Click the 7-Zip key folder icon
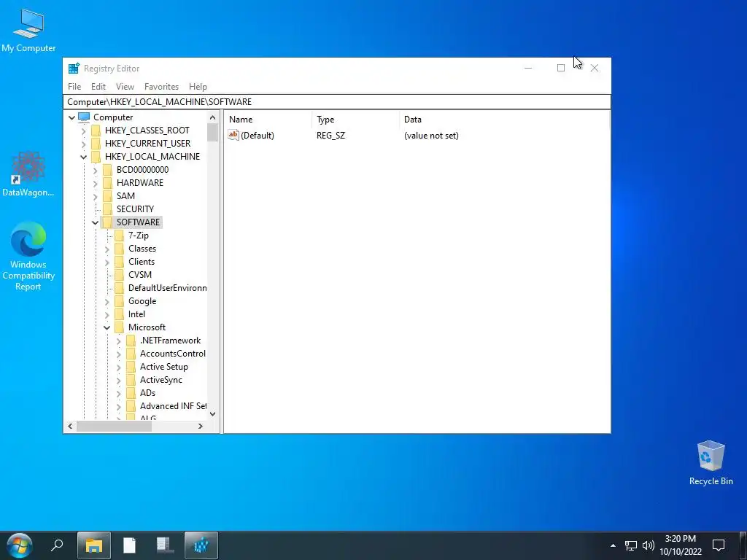This screenshot has height=560, width=747. [119, 236]
